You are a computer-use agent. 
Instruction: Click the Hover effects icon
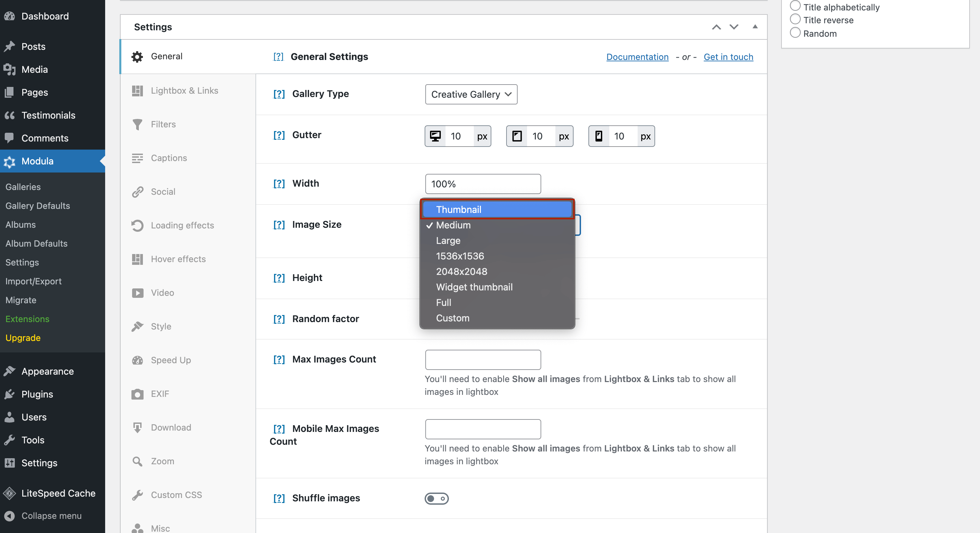pos(137,259)
